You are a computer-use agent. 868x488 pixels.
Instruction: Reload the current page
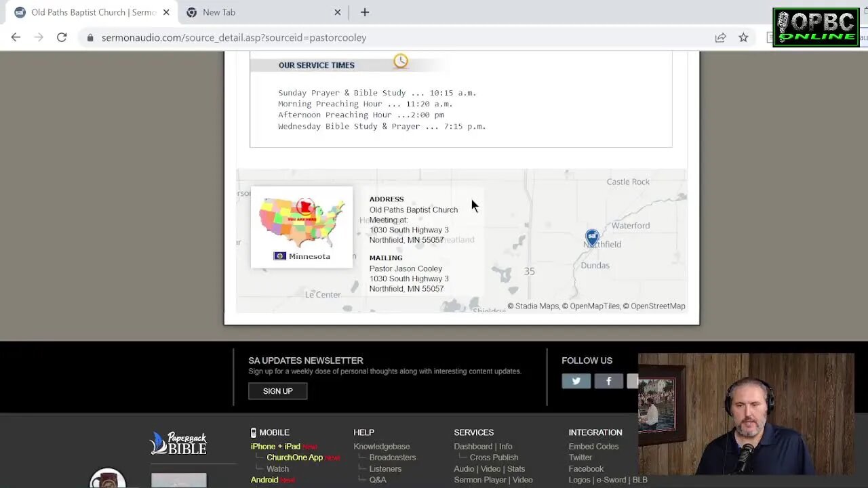pyautogui.click(x=62, y=37)
